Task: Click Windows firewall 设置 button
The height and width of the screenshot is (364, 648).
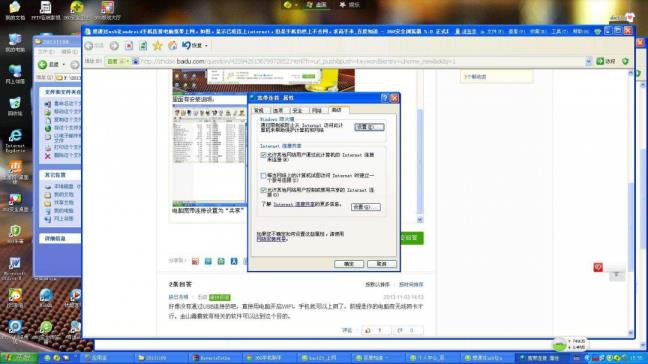Action: (x=369, y=127)
